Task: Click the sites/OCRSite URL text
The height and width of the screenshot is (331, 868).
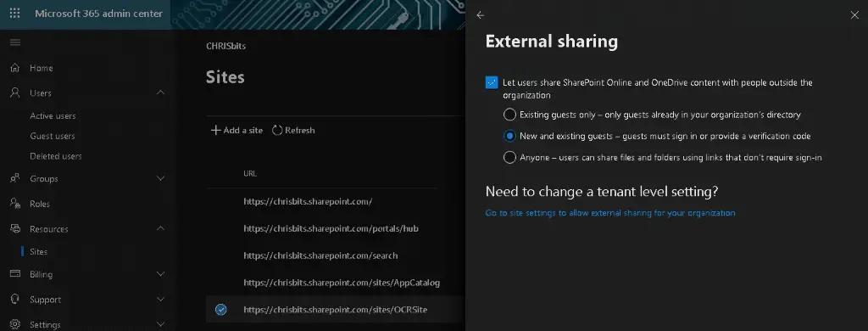Action: point(336,310)
